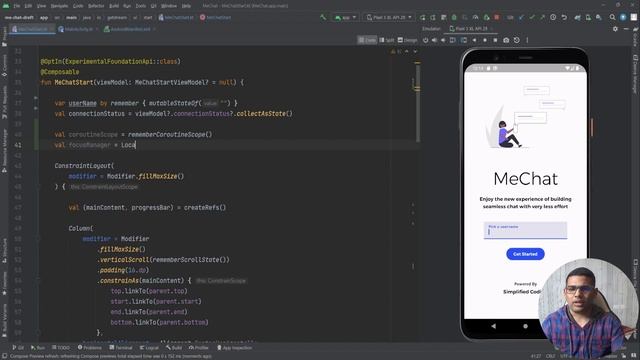Open the Emulator panel settings gear
This screenshot has width=640, height=360.
616,29
